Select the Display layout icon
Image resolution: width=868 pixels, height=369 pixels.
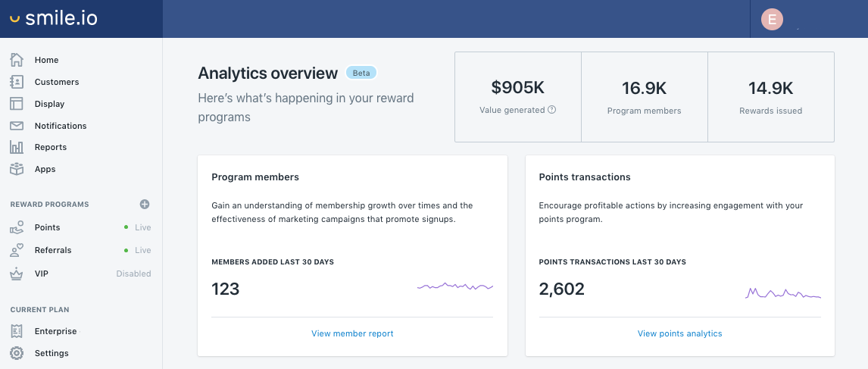point(17,104)
